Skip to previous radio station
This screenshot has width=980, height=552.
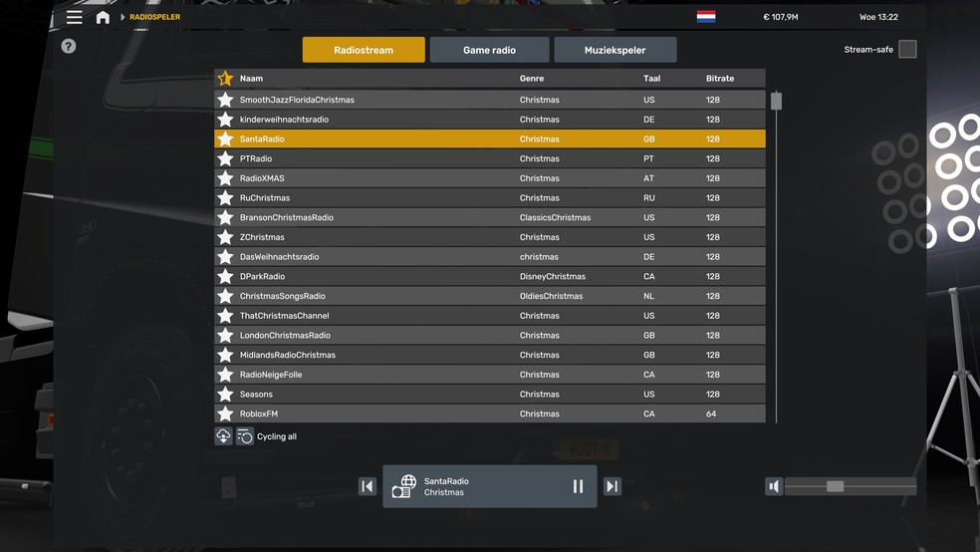pyautogui.click(x=367, y=486)
